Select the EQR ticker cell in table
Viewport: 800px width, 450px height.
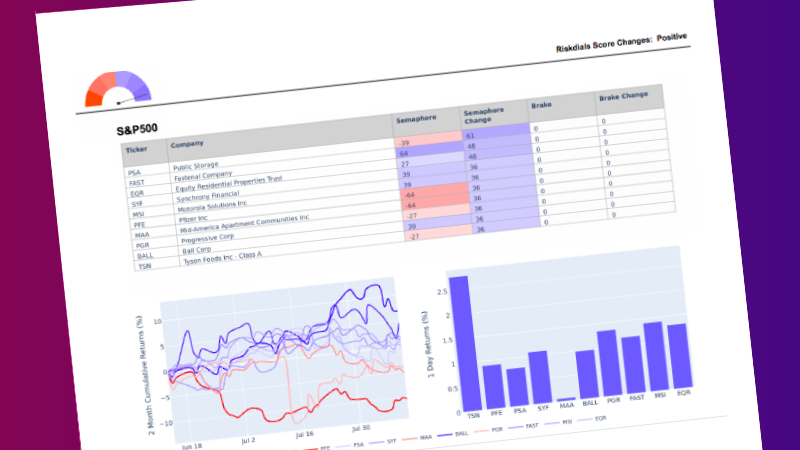[x=137, y=193]
